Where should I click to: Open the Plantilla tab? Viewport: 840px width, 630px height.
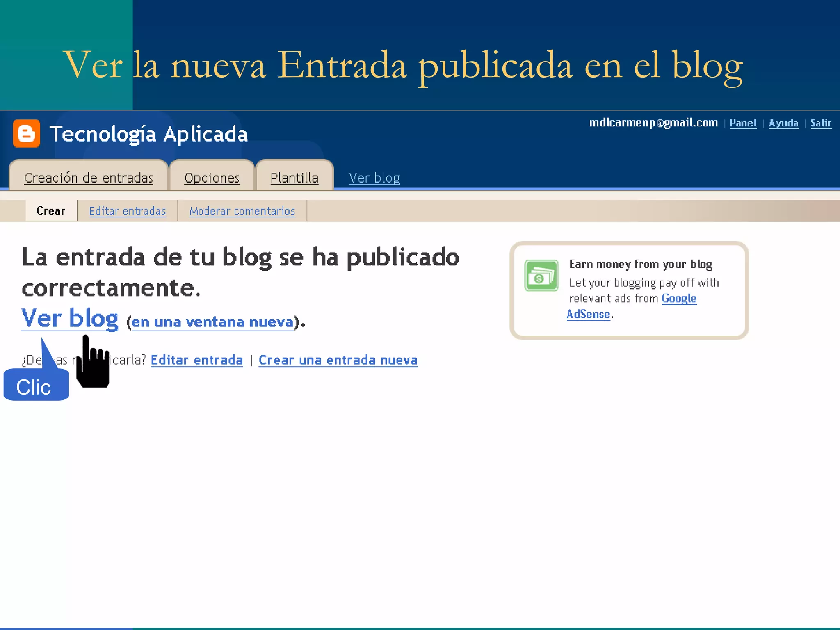(294, 178)
